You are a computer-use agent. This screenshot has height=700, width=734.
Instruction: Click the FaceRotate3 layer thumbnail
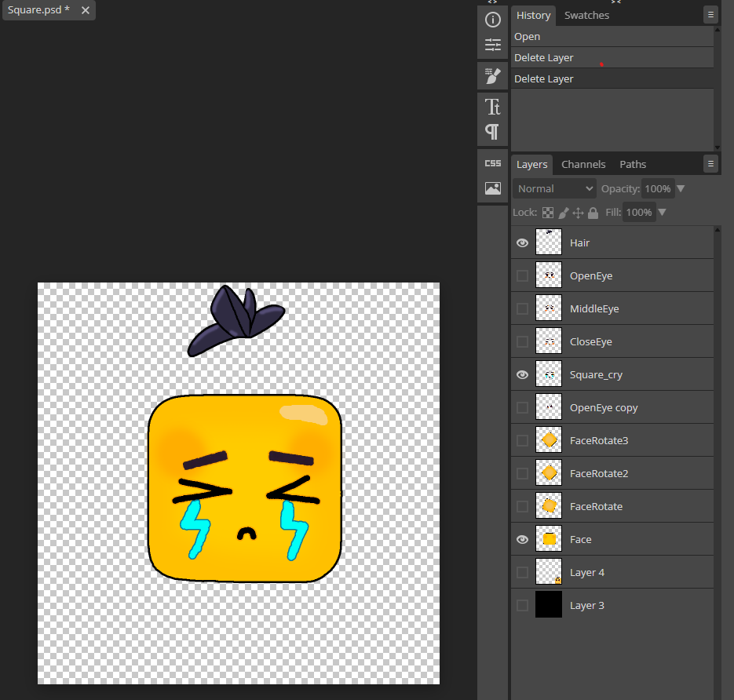(549, 439)
